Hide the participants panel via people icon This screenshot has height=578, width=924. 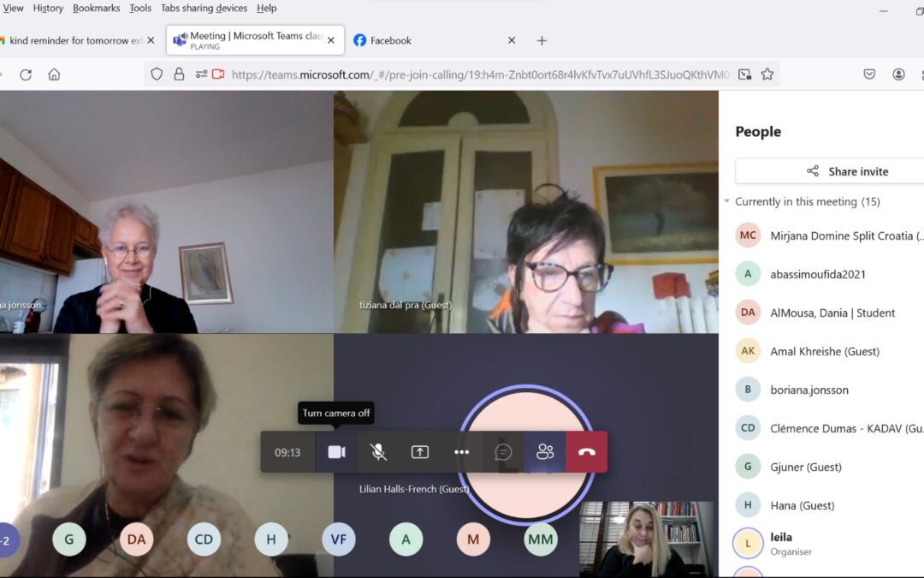pyautogui.click(x=545, y=452)
